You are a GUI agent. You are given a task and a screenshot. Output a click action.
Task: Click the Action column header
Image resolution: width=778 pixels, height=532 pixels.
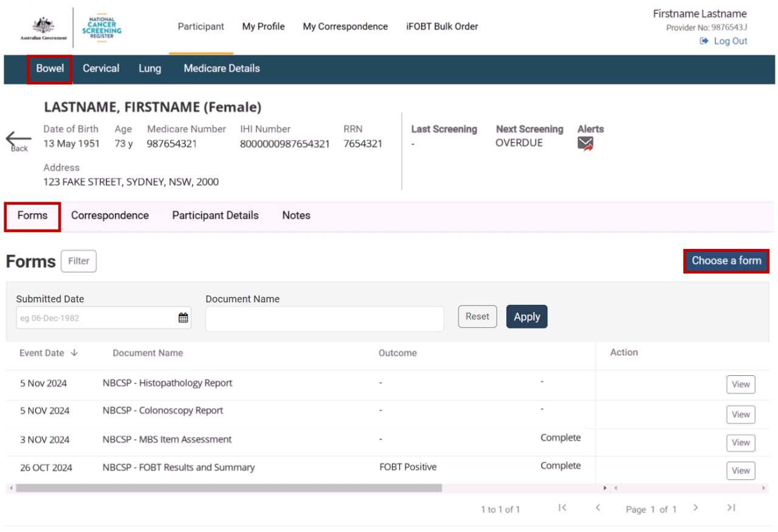tap(624, 352)
